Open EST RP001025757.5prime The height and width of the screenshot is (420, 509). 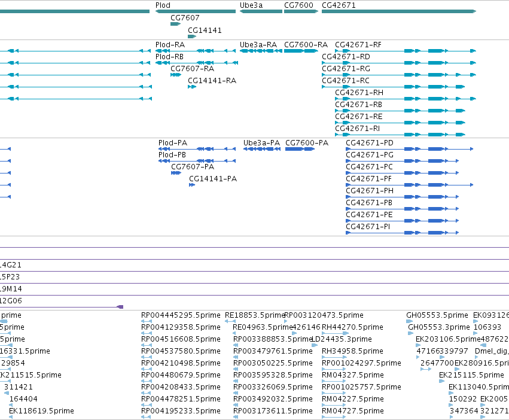(x=361, y=387)
